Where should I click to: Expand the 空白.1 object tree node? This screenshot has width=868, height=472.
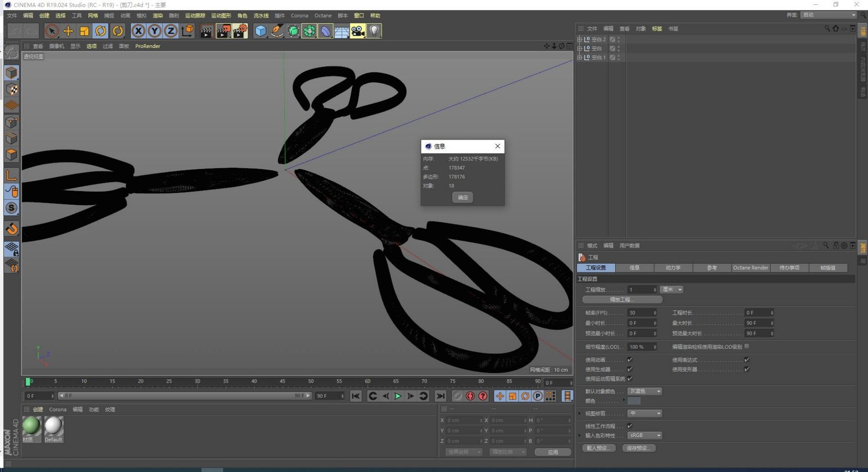[x=580, y=57]
